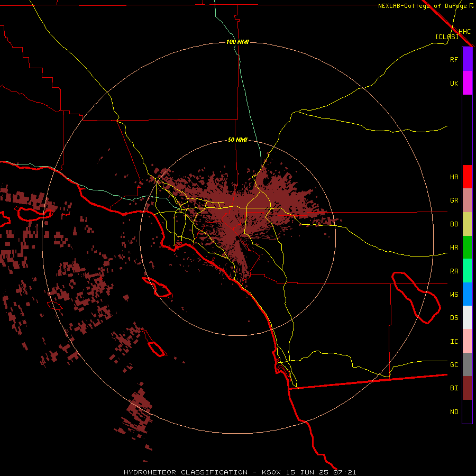The height and width of the screenshot is (476, 476).
Task: Click the IC legend label
Action: [454, 342]
